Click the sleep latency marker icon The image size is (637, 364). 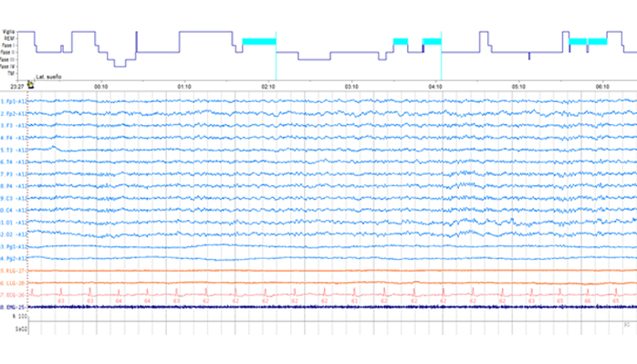[30, 85]
